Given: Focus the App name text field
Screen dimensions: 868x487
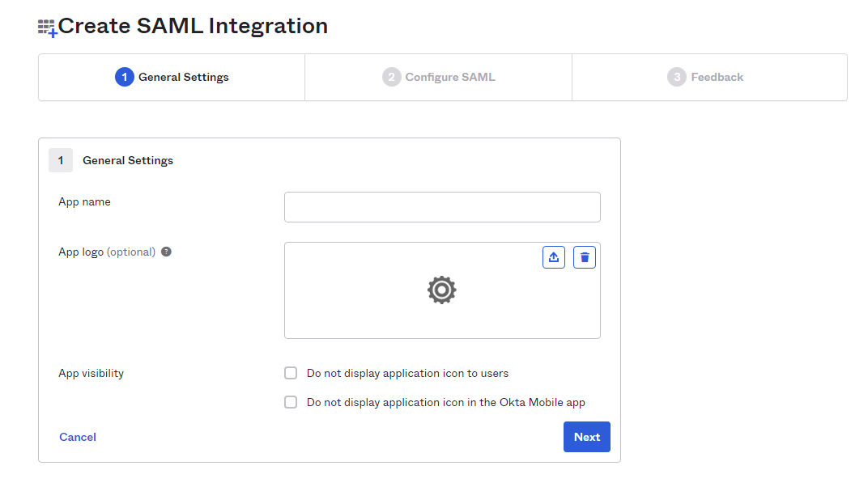Looking at the screenshot, I should point(442,207).
